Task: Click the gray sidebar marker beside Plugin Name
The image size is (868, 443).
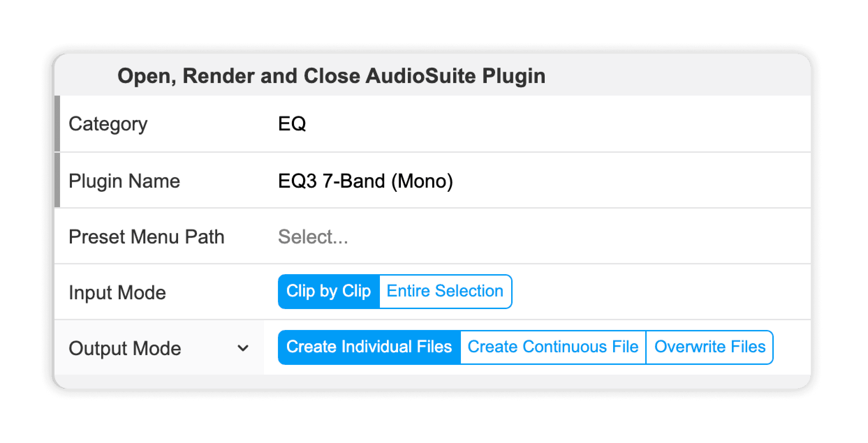Action: point(58,181)
